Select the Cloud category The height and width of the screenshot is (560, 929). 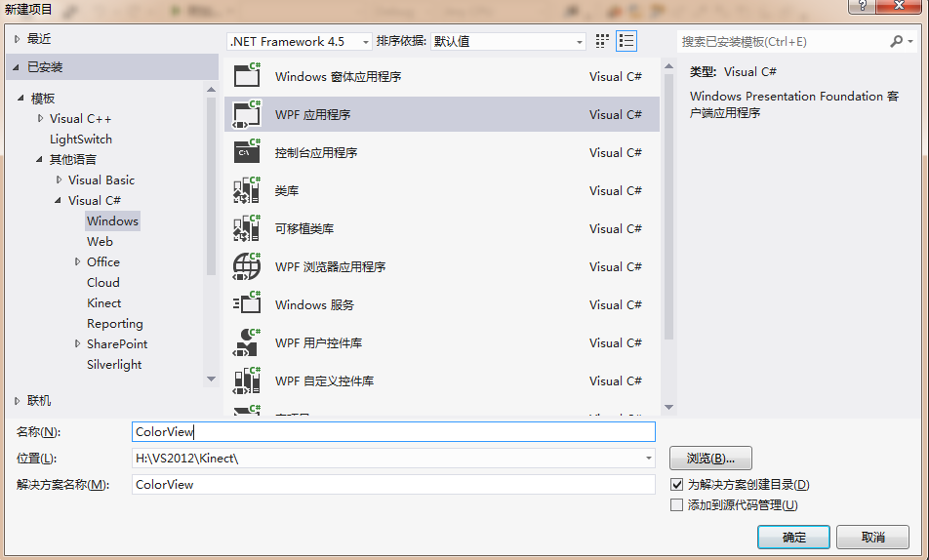[x=103, y=283]
